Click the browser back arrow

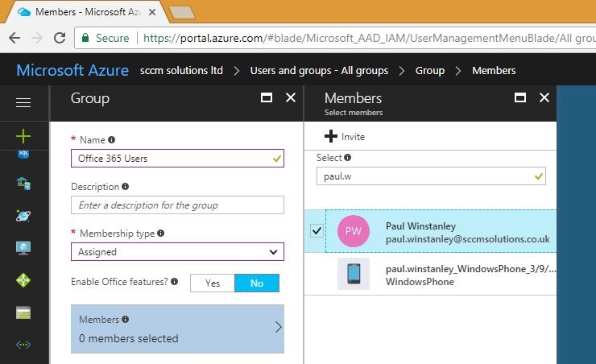14,38
